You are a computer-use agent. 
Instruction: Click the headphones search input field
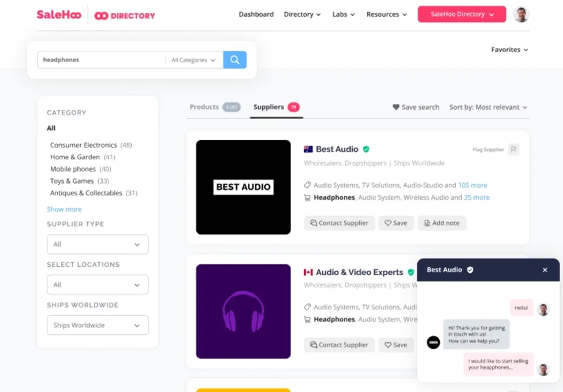coord(102,60)
